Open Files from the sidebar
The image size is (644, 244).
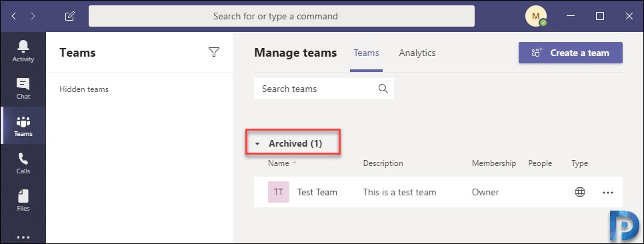point(23,201)
